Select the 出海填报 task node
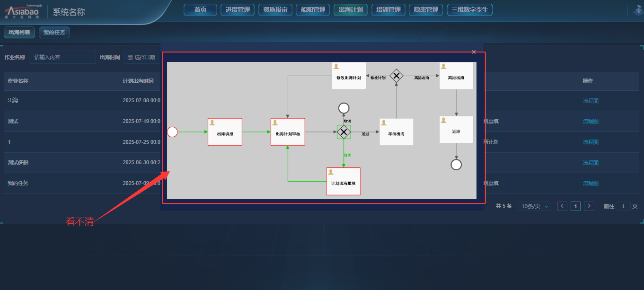Screen dimensions: 644x290 click(225, 132)
